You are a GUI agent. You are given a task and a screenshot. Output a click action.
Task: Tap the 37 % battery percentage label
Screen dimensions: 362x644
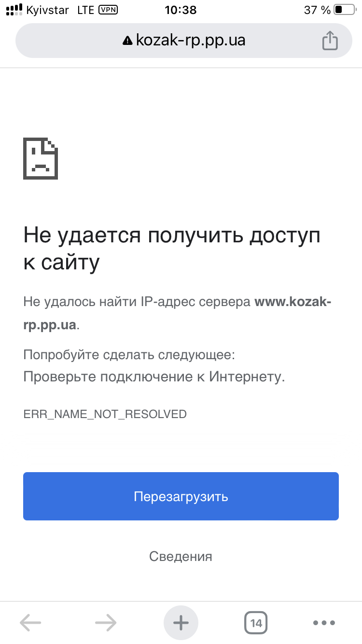[316, 9]
